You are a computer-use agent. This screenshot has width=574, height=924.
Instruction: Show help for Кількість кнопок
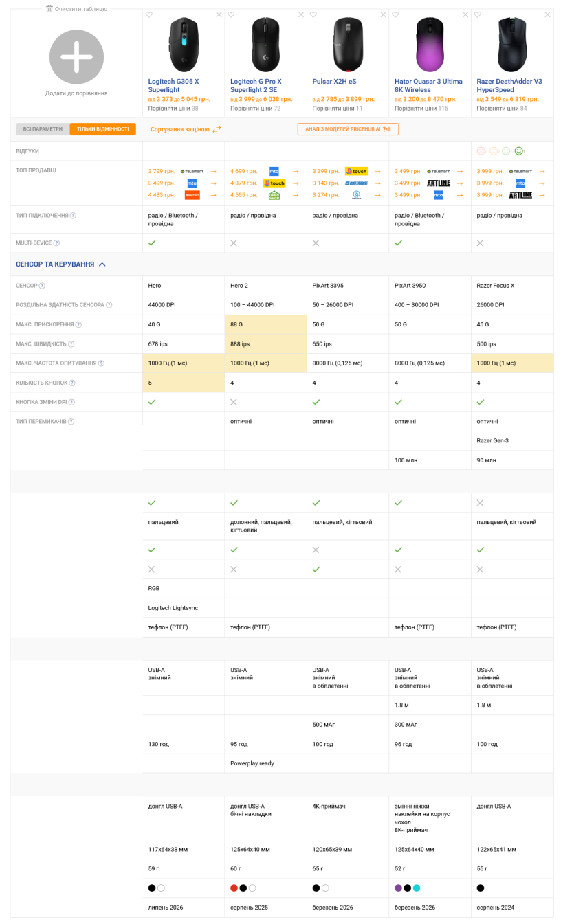point(72,383)
